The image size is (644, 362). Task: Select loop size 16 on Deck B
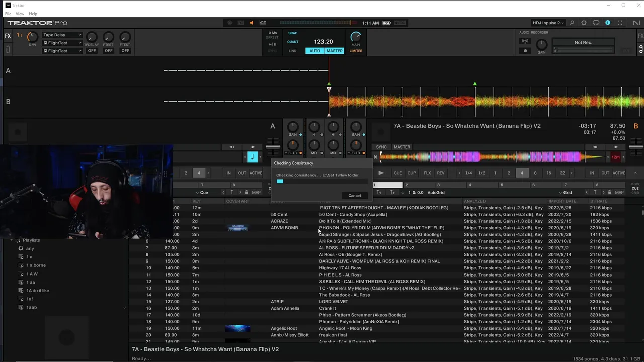(x=548, y=173)
